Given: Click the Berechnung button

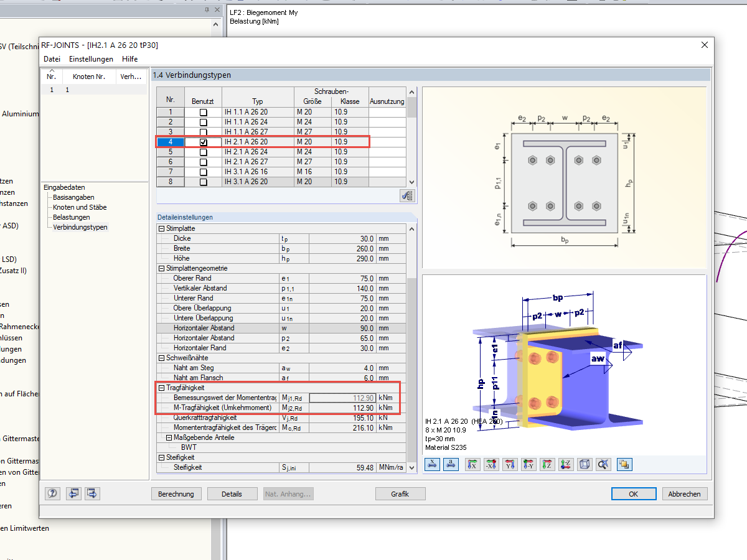Looking at the screenshot, I should tap(176, 493).
